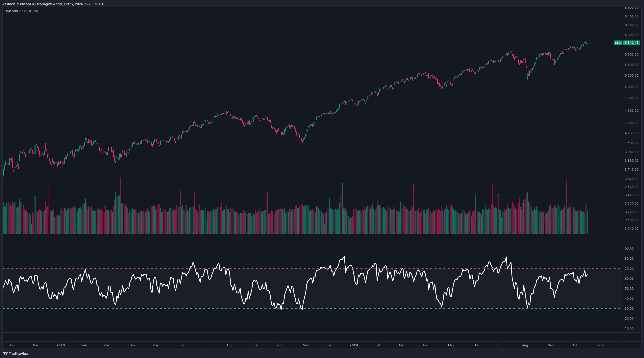This screenshot has width=644, height=358.
Task: Click the RSI 90.00 scale label
Action: click(x=629, y=249)
